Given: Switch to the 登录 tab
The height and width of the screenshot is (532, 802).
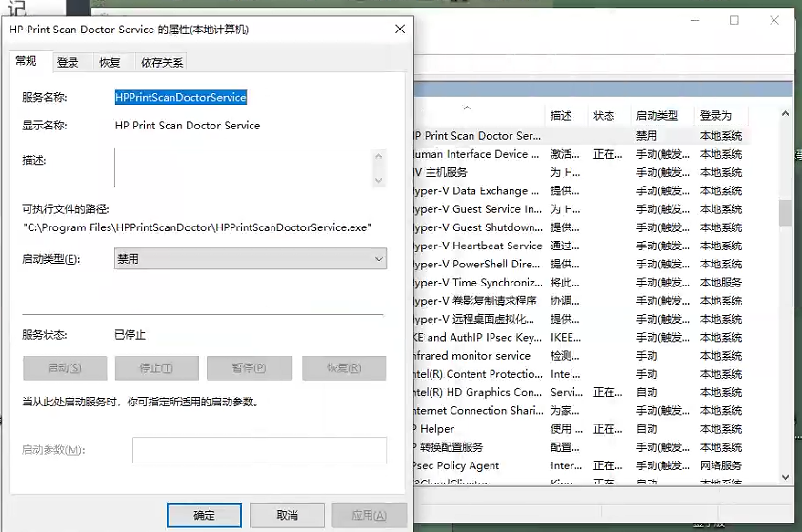Looking at the screenshot, I should pos(68,63).
